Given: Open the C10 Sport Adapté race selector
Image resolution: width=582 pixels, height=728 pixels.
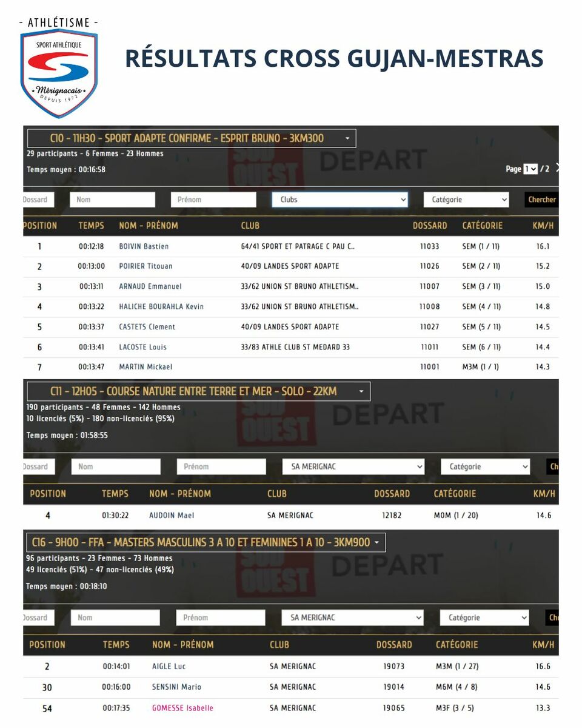Looking at the screenshot, I should (192, 138).
